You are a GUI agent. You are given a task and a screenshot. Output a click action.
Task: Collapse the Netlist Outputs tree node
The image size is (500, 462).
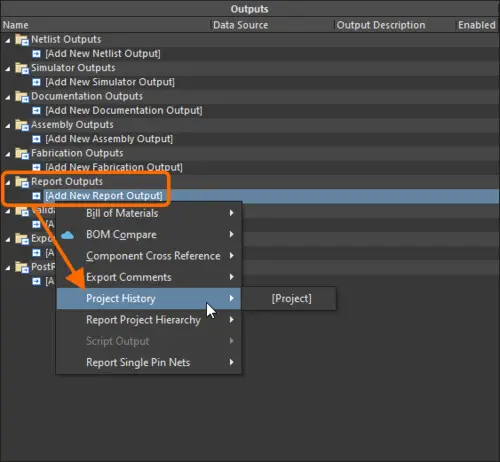pos(8,41)
